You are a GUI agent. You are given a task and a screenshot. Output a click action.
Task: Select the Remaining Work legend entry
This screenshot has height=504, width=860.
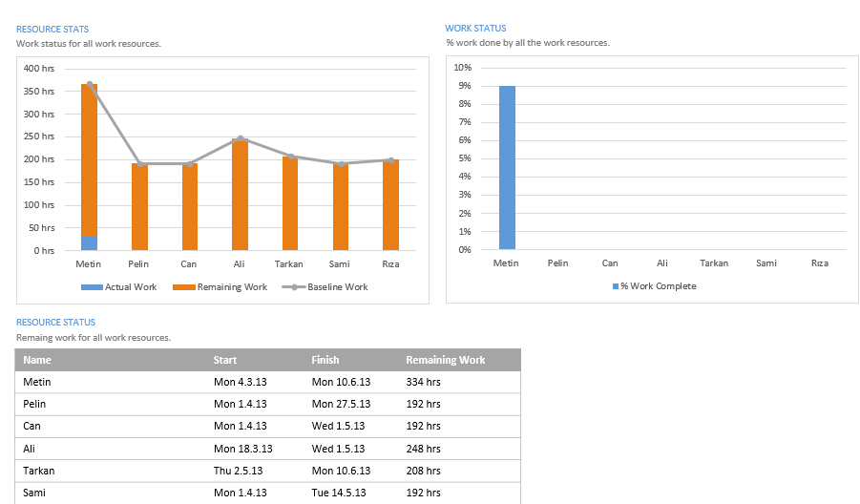pos(231,287)
